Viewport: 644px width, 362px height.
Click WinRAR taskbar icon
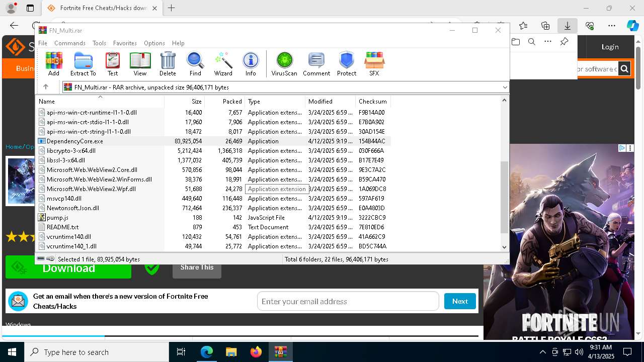click(281, 352)
